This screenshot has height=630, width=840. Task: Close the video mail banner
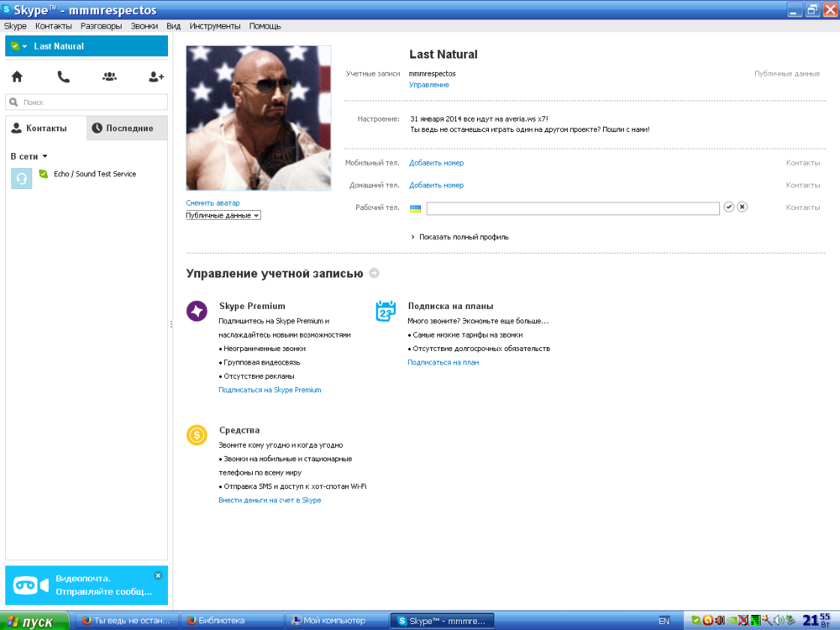coord(158,575)
